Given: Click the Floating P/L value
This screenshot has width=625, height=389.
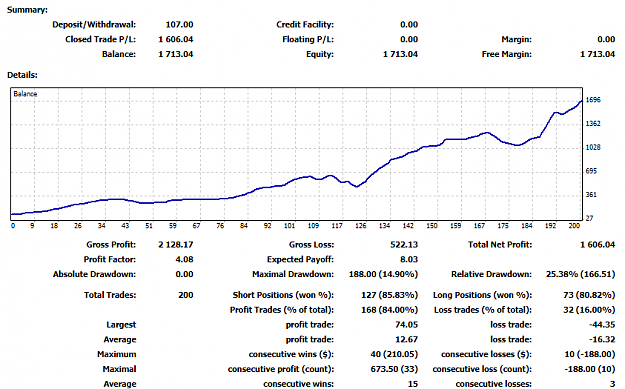Looking at the screenshot, I should point(409,39).
